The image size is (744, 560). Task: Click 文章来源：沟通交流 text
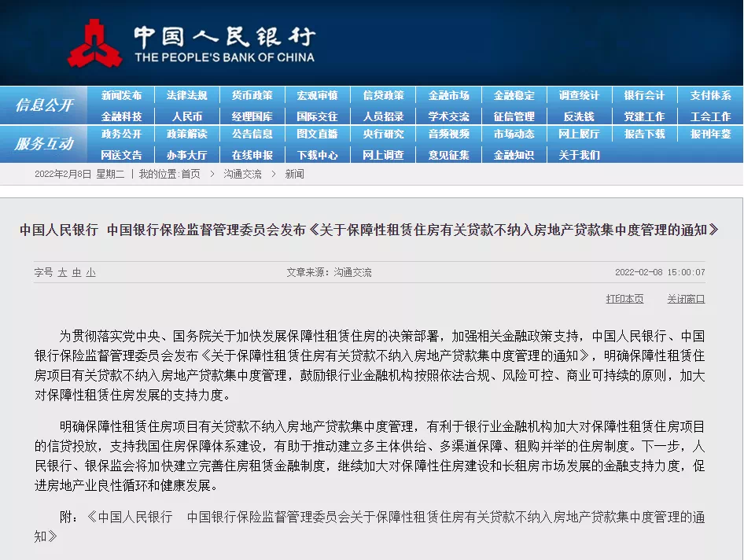pyautogui.click(x=329, y=272)
